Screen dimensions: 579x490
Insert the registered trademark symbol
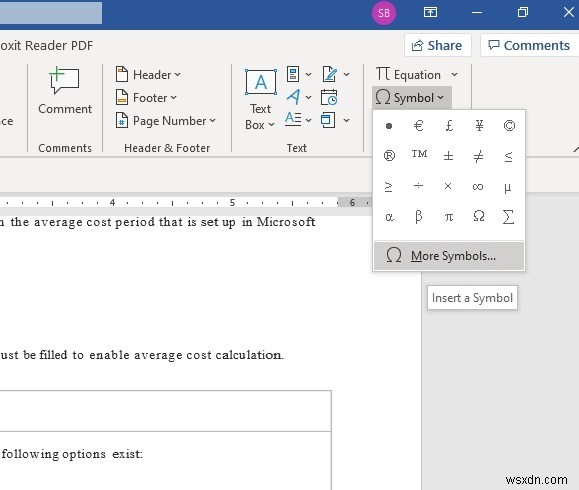coord(388,156)
